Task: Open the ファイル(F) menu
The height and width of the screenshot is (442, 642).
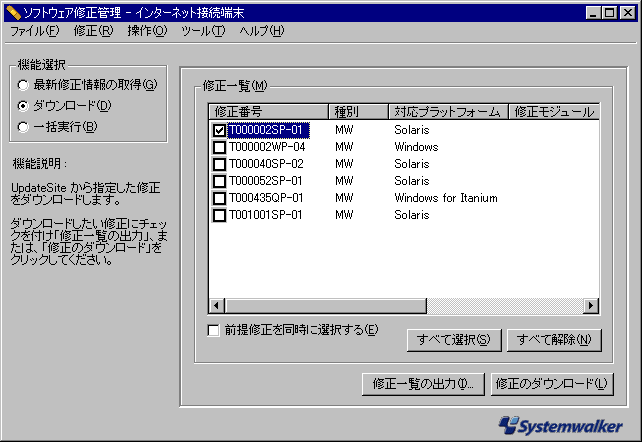Action: (x=34, y=31)
